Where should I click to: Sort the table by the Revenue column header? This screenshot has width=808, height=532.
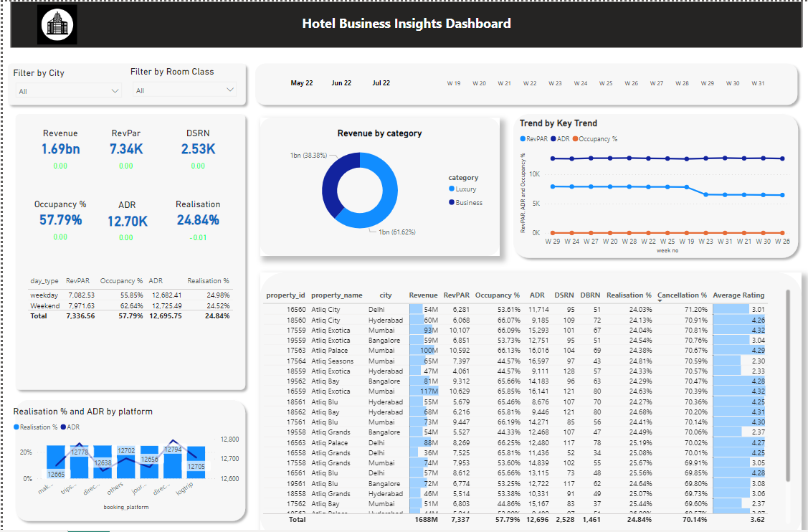coord(423,295)
